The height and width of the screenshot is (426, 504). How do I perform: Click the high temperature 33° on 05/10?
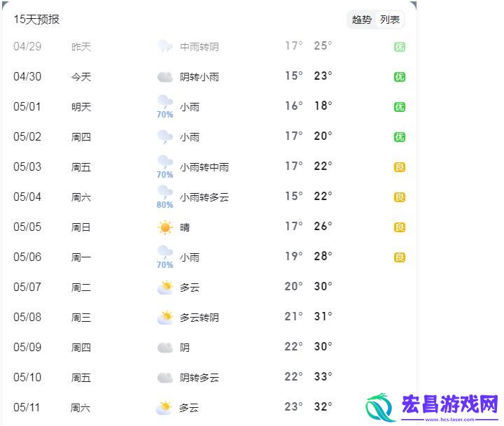click(x=323, y=376)
